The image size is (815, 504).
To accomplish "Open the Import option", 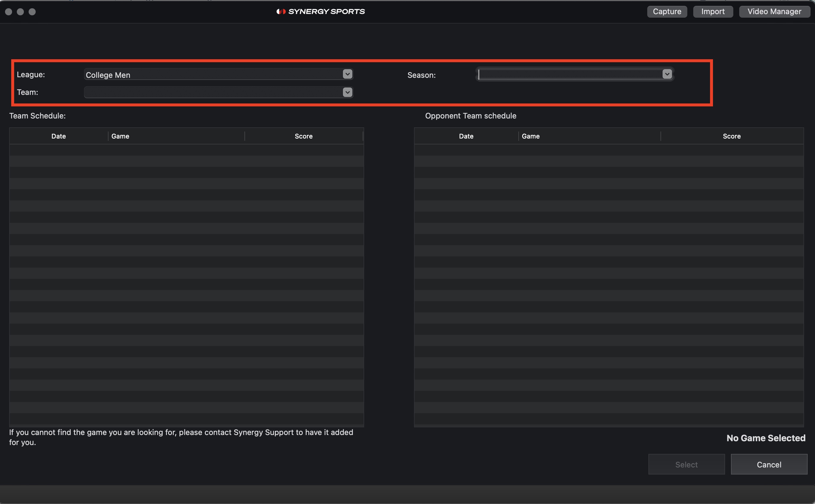I will (x=713, y=12).
